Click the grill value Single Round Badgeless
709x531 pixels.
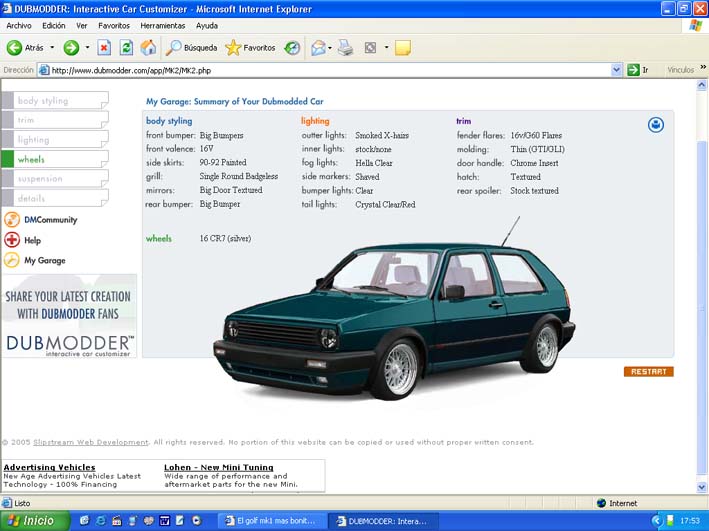[239, 176]
